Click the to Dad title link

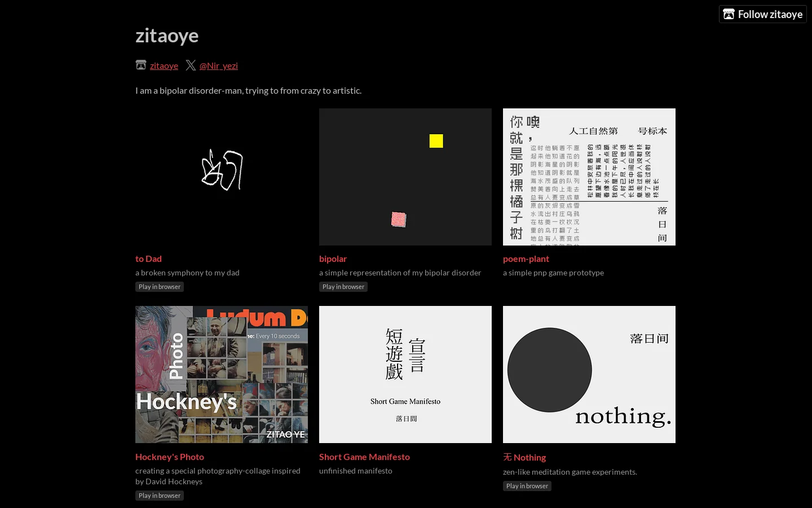pos(148,259)
